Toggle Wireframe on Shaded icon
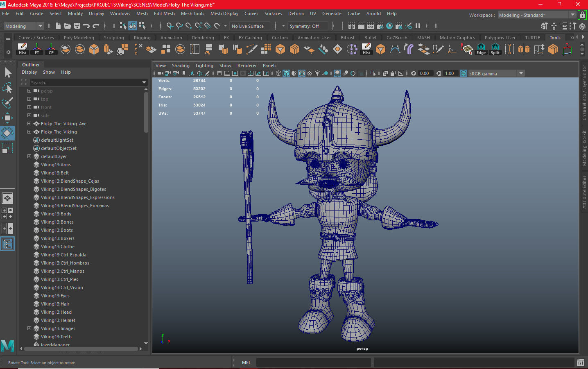This screenshot has height=369, width=588. pos(302,73)
